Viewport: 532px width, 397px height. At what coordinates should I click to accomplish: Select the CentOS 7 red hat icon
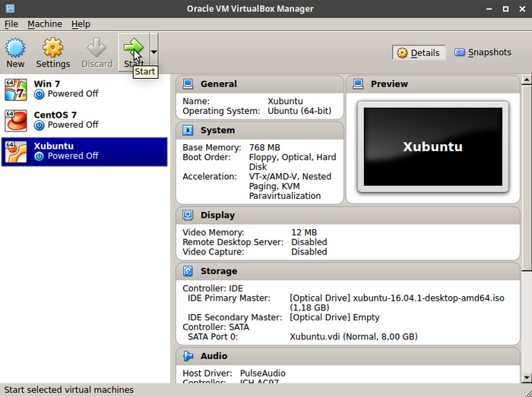tap(16, 121)
